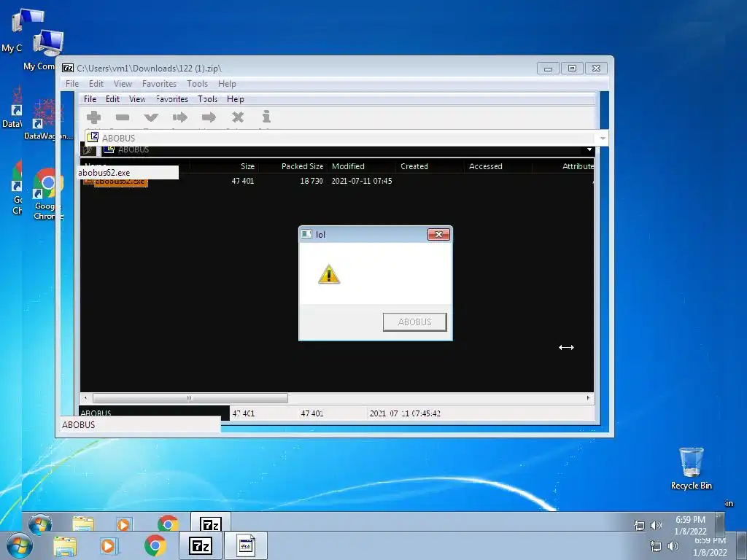Click the Move single-arrow toolbar icon
Image resolution: width=747 pixels, height=560 pixels.
point(209,117)
